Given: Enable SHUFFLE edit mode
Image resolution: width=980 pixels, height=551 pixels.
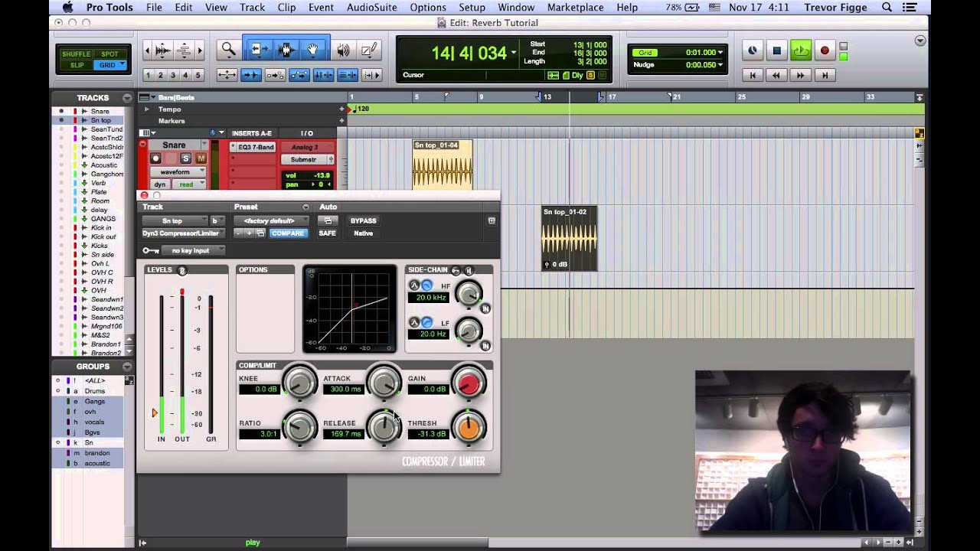Looking at the screenshot, I should (76, 54).
